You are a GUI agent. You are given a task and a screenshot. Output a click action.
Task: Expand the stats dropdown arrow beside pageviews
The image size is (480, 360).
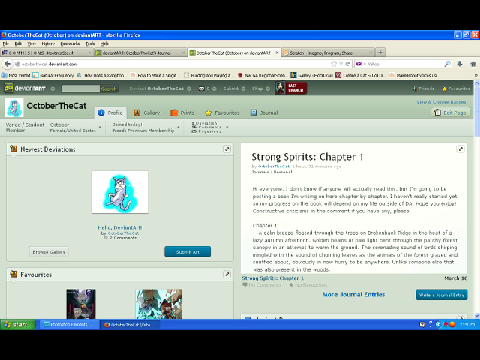(x=227, y=127)
